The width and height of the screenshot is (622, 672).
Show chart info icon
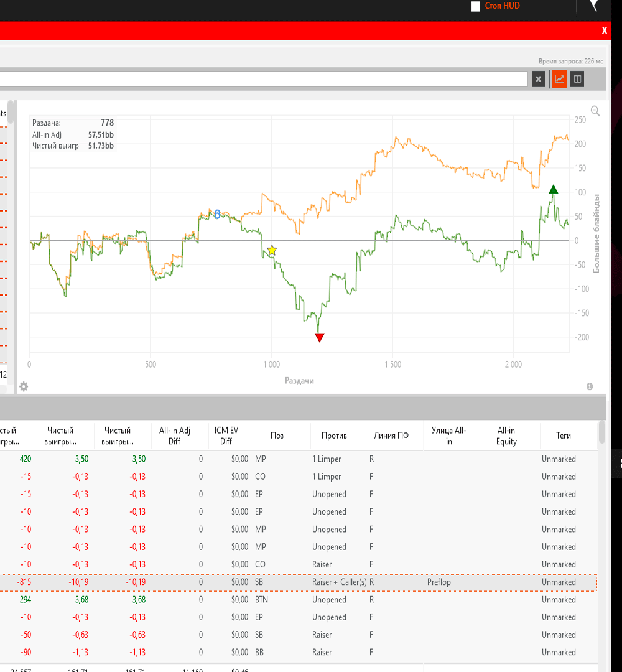590,386
